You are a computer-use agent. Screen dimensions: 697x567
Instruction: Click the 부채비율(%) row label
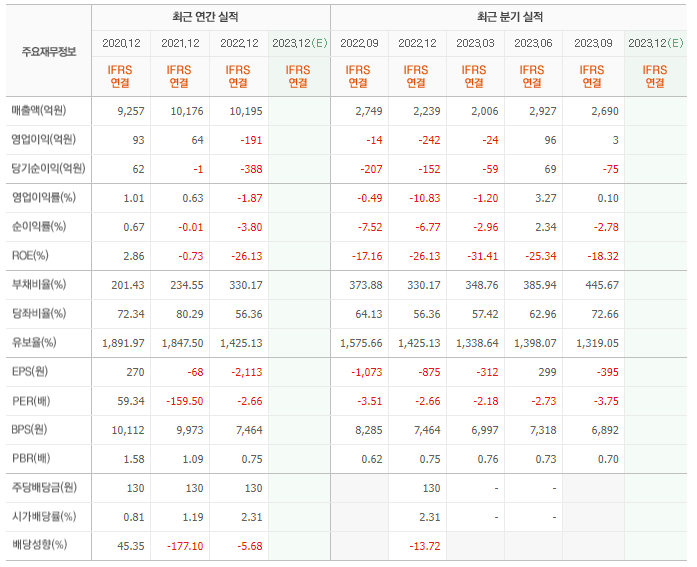pos(39,284)
